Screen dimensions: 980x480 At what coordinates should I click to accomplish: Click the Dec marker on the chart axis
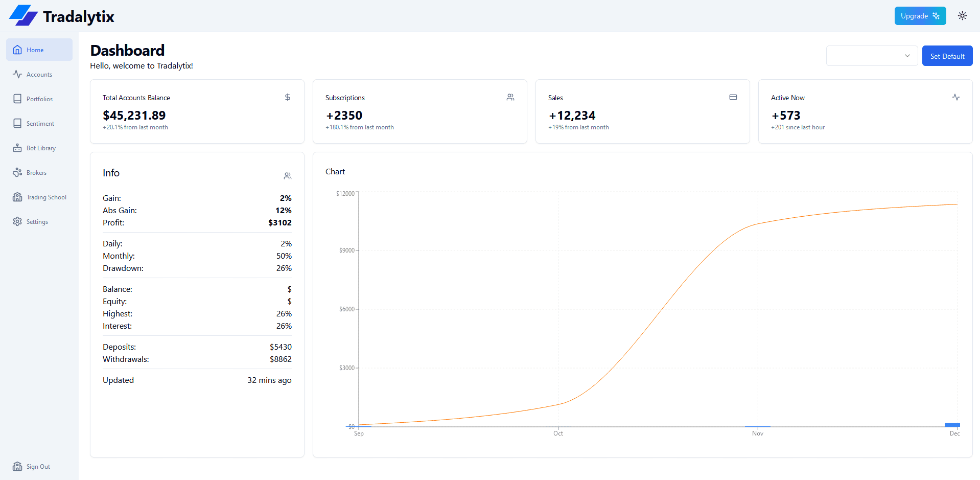click(x=952, y=425)
